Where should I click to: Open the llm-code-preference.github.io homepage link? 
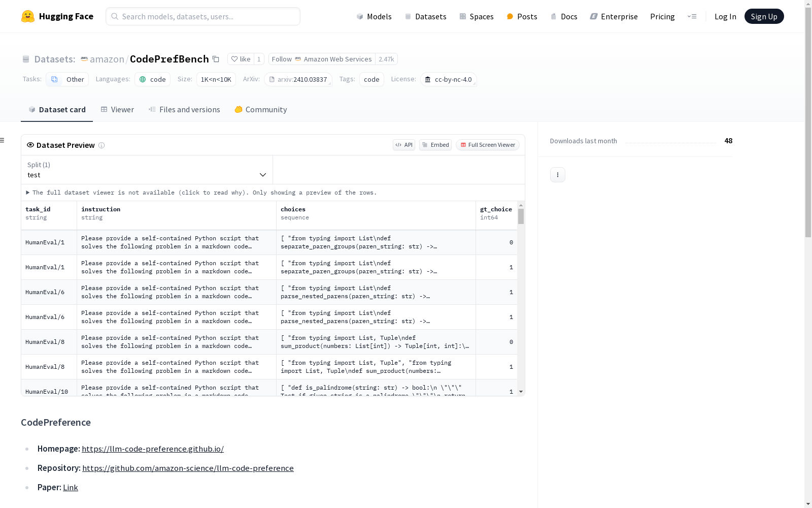pyautogui.click(x=153, y=449)
